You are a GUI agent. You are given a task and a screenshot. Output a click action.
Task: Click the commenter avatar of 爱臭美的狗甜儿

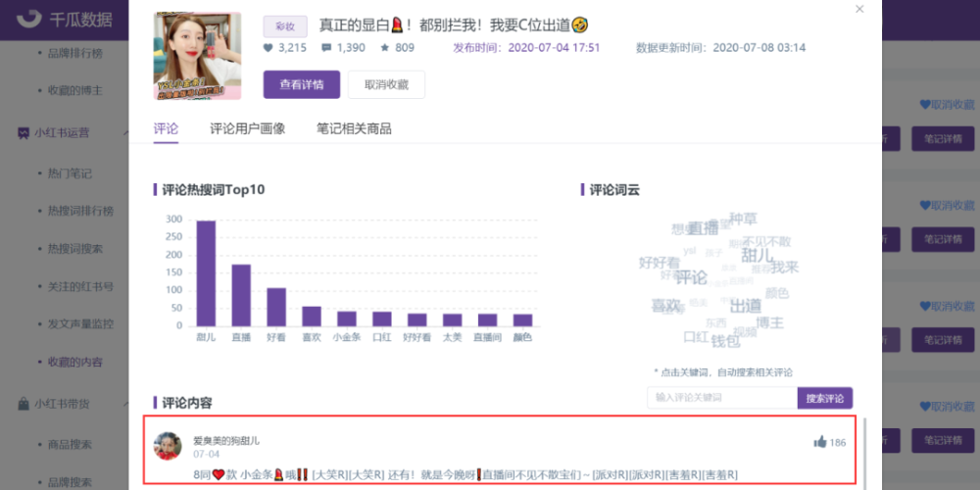pyautogui.click(x=168, y=446)
